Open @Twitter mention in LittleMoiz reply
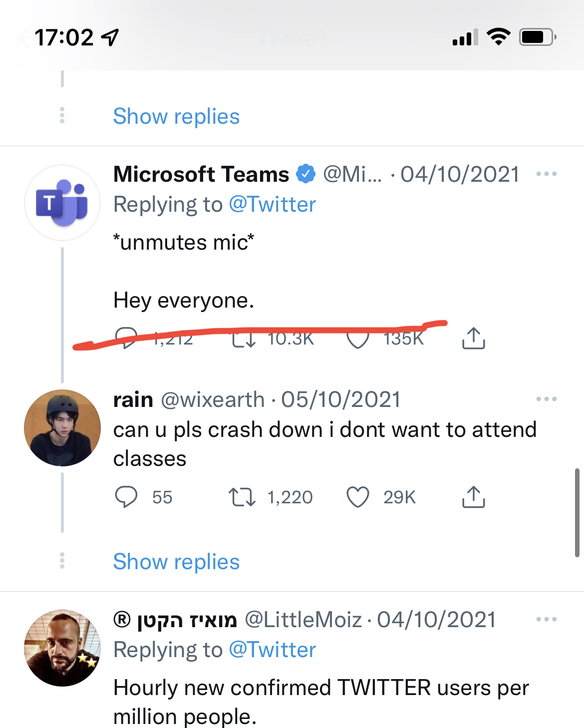584x728 pixels. coord(272,650)
